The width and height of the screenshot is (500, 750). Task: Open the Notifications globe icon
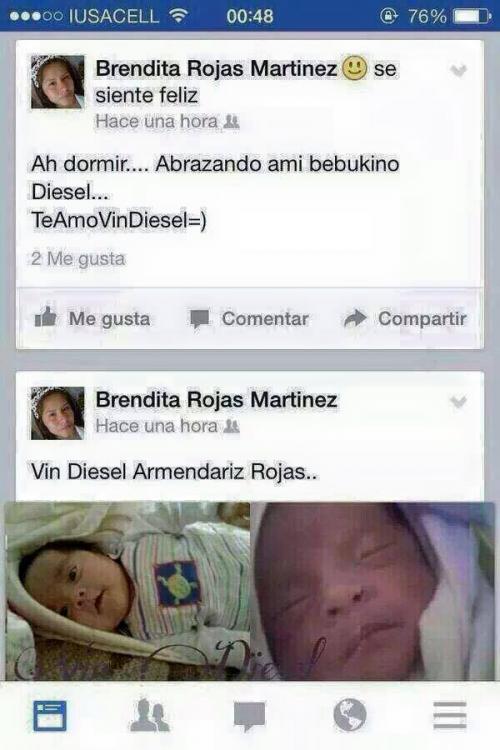coord(350,716)
